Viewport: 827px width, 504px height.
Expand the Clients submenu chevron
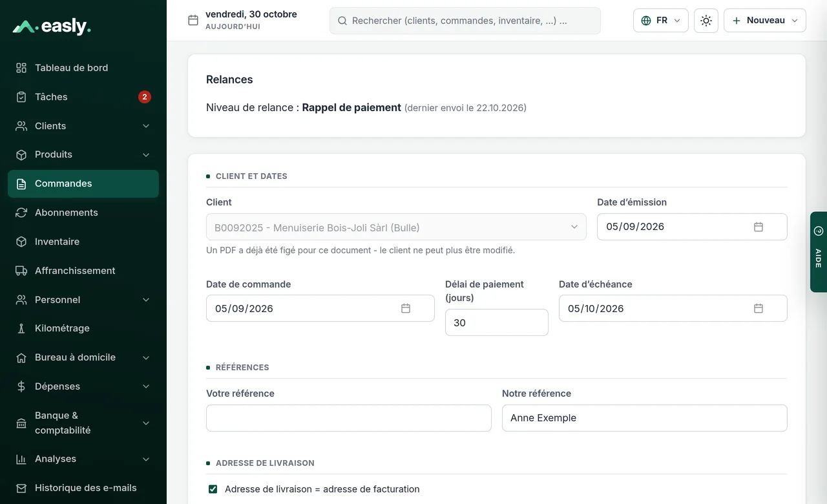click(146, 126)
